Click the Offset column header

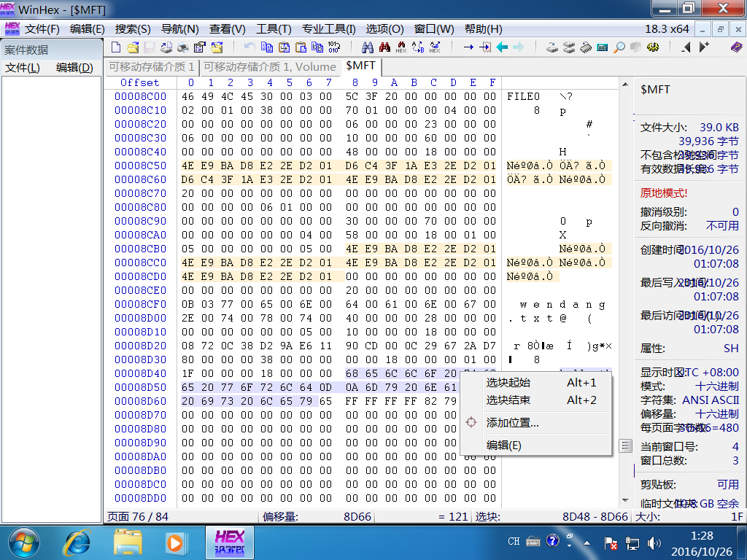[x=139, y=83]
